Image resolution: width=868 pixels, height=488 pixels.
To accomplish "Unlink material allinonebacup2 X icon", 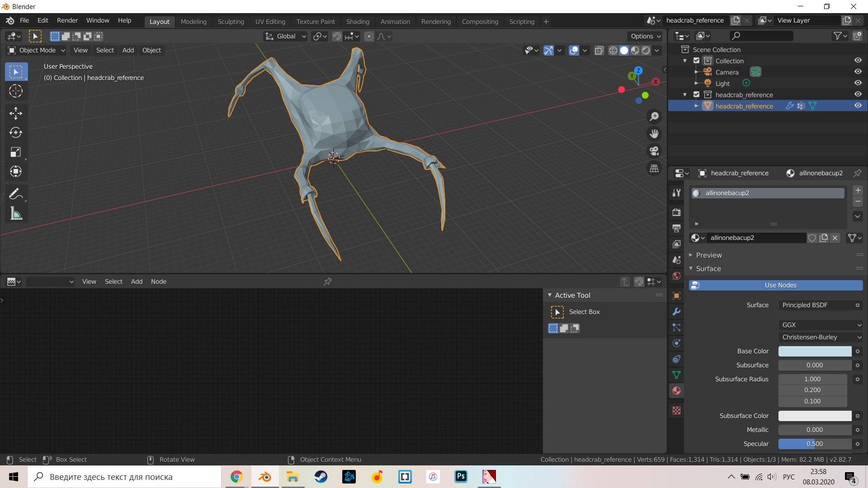I will (835, 238).
